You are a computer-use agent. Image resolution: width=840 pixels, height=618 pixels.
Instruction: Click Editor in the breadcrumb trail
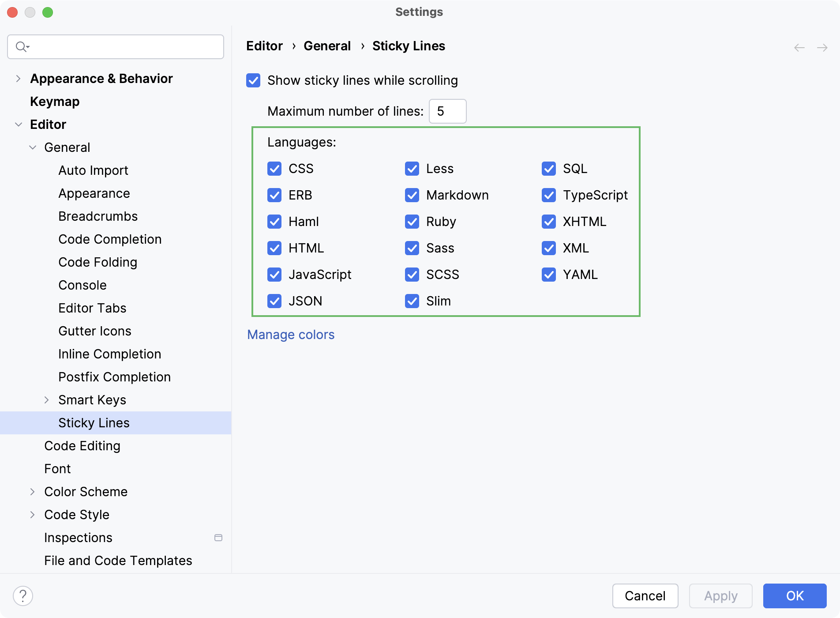(264, 45)
